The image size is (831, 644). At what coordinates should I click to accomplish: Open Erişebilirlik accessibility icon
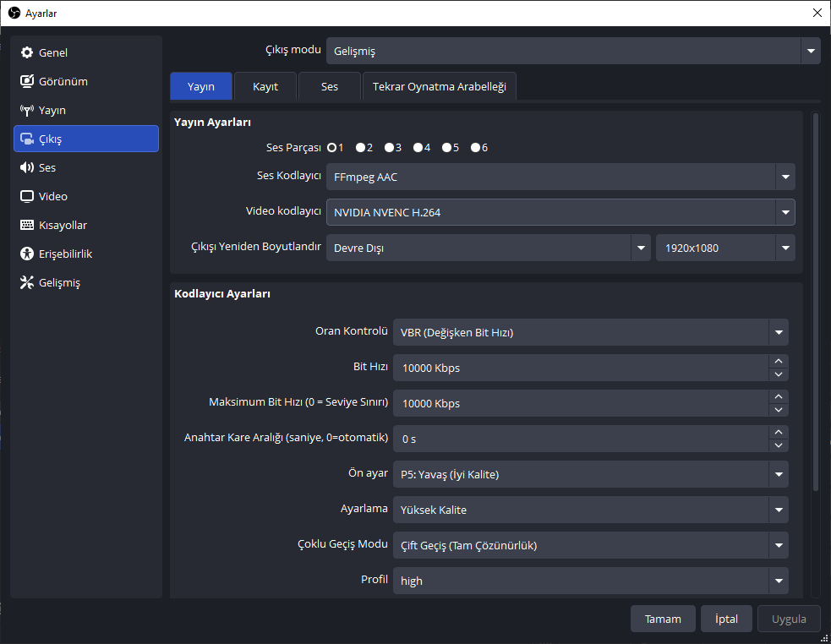[27, 254]
